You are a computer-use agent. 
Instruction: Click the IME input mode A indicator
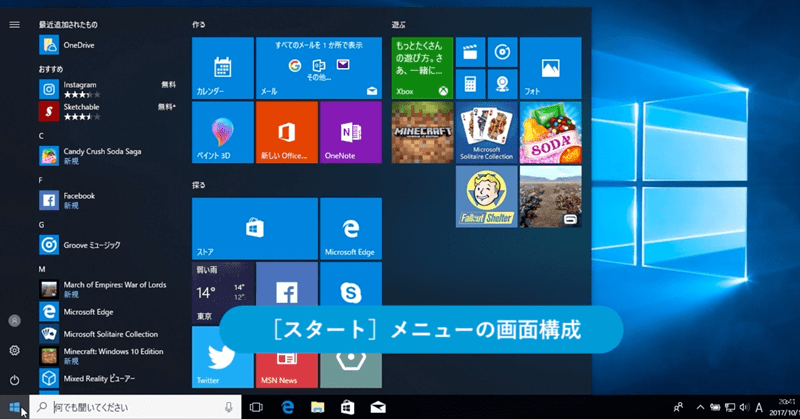[759, 407]
